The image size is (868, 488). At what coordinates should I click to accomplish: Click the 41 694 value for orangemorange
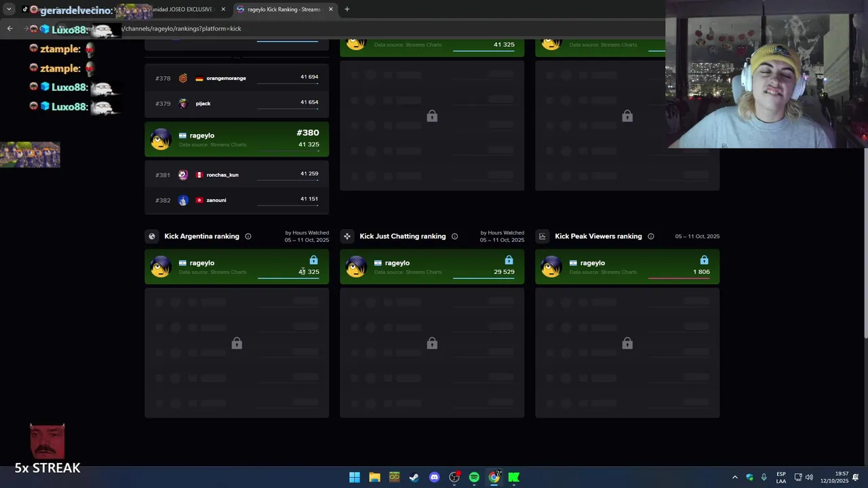tap(309, 77)
